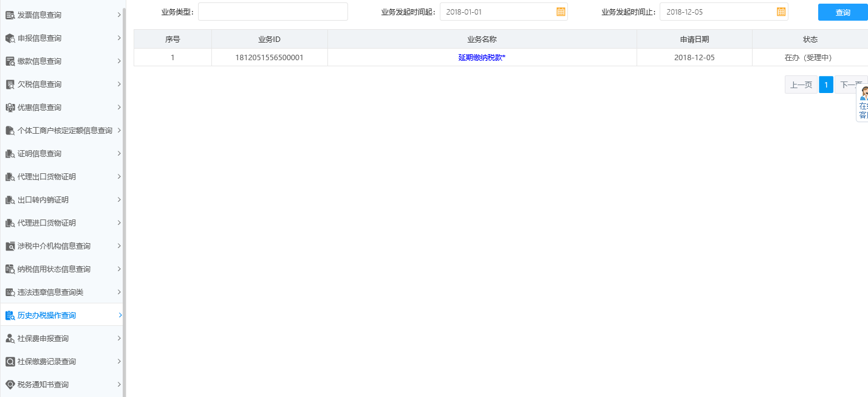Click the 个体工商户核定定额信息查询 icon
The image size is (868, 397).
(x=10, y=130)
